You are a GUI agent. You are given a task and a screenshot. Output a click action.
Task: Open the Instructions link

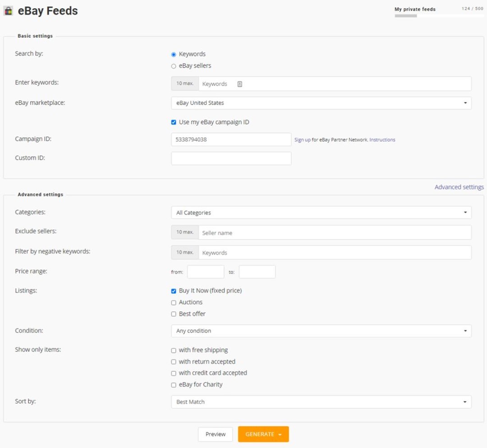[x=382, y=140]
